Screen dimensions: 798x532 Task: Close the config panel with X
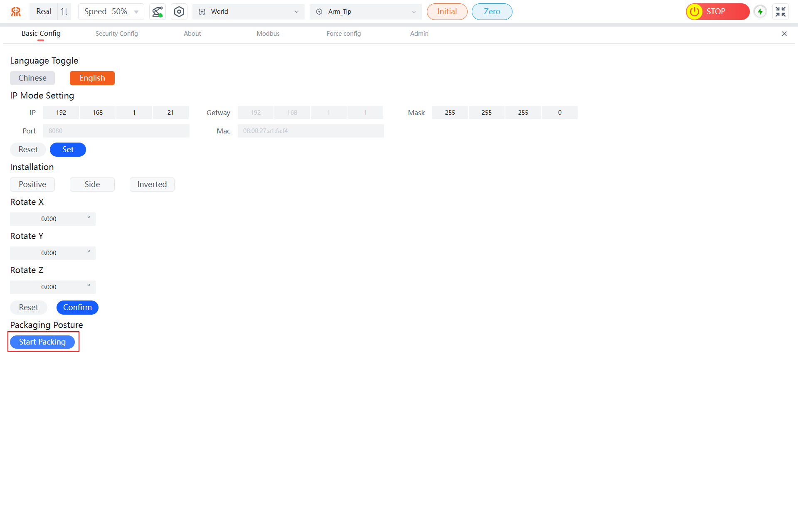784,34
